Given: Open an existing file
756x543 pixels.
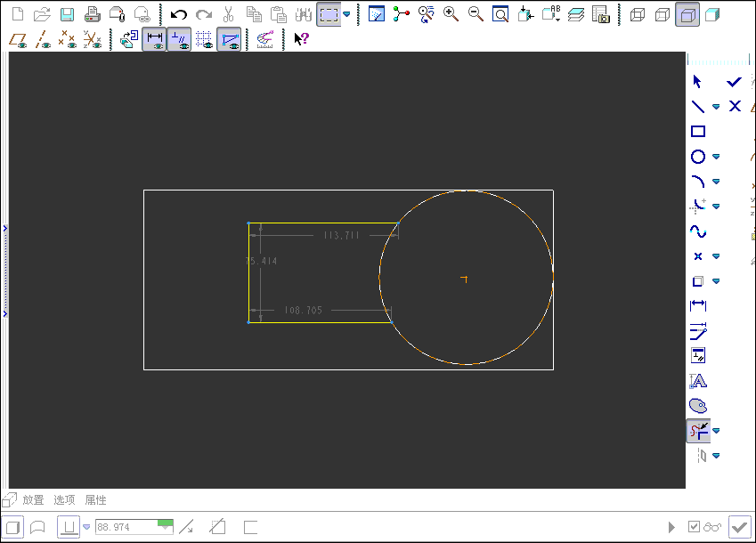Looking at the screenshot, I should coord(42,14).
